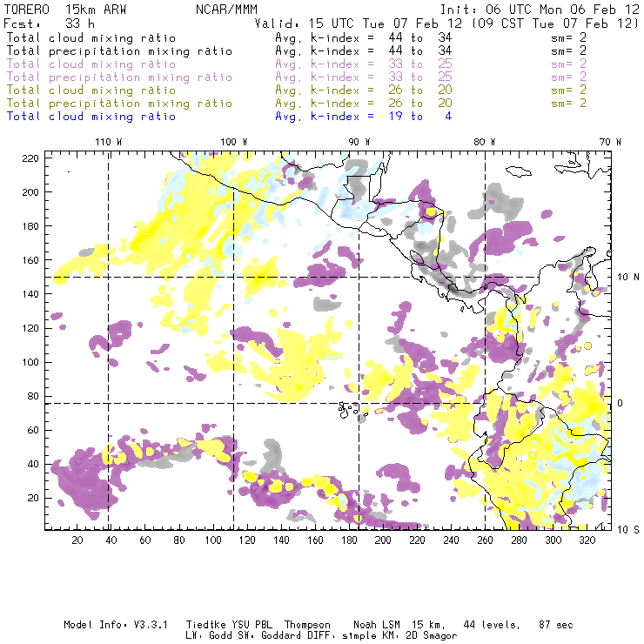Click "sm= 2" in the black cloud mixing ratio row

(x=569, y=37)
